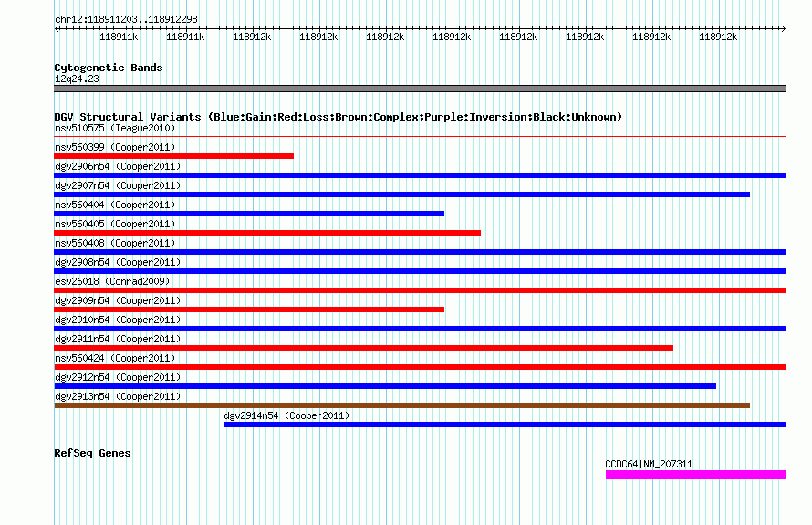The image size is (812, 525).
Task: Select the brown dgv2913n54 complex variant bar
Action: pos(401,405)
